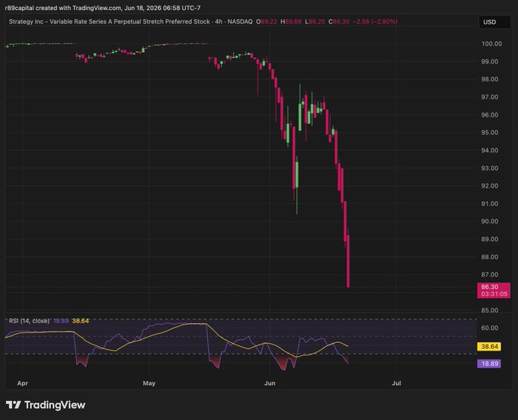Click the May date label
The height and width of the screenshot is (420, 518).
[149, 383]
